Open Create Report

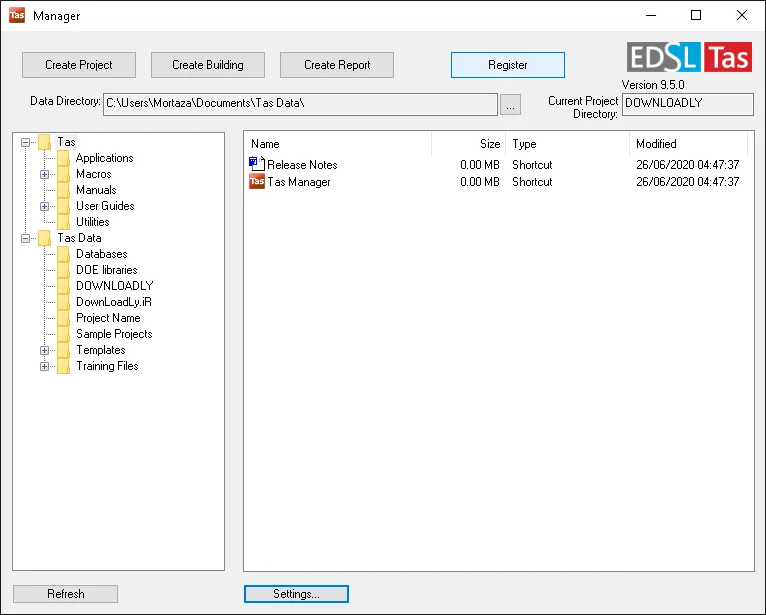click(337, 65)
